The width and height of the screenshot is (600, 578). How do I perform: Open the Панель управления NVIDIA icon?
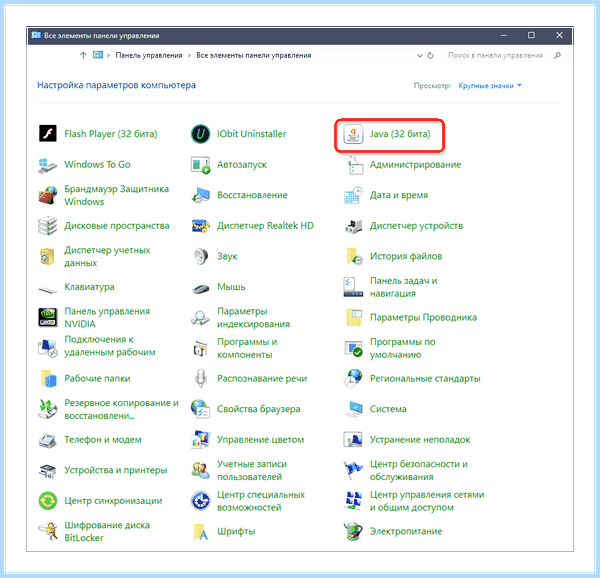tap(47, 317)
